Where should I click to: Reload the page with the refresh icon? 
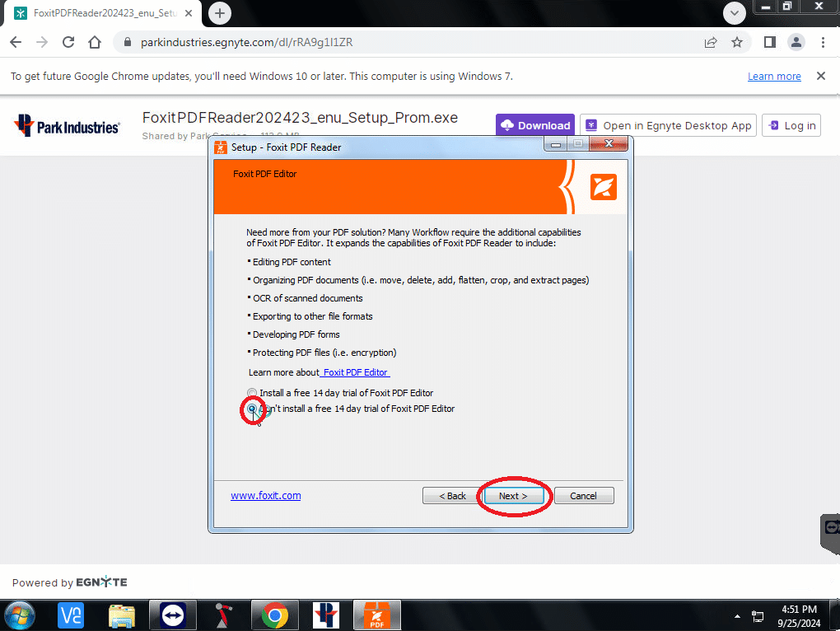(68, 42)
